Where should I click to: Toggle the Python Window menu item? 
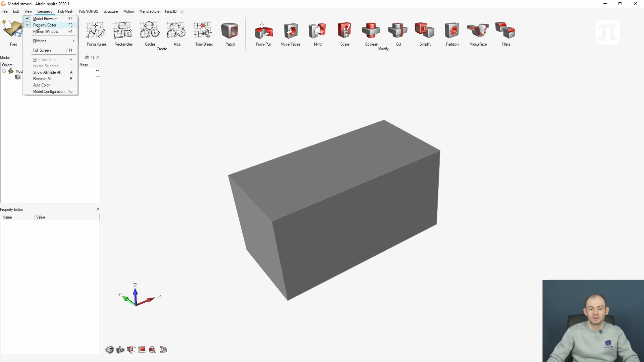tap(50, 32)
